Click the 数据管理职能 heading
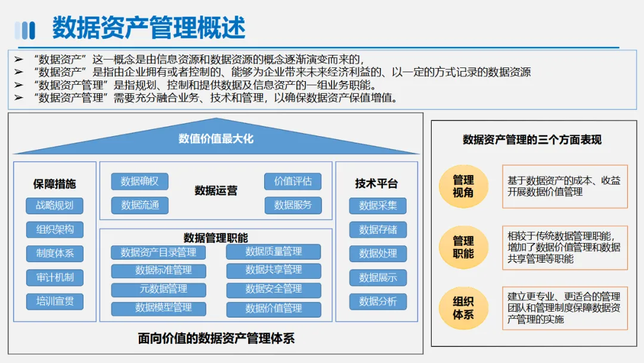 [x=216, y=238]
